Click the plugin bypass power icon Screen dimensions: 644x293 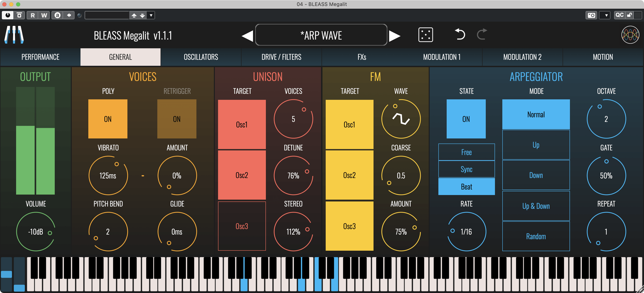tap(8, 15)
